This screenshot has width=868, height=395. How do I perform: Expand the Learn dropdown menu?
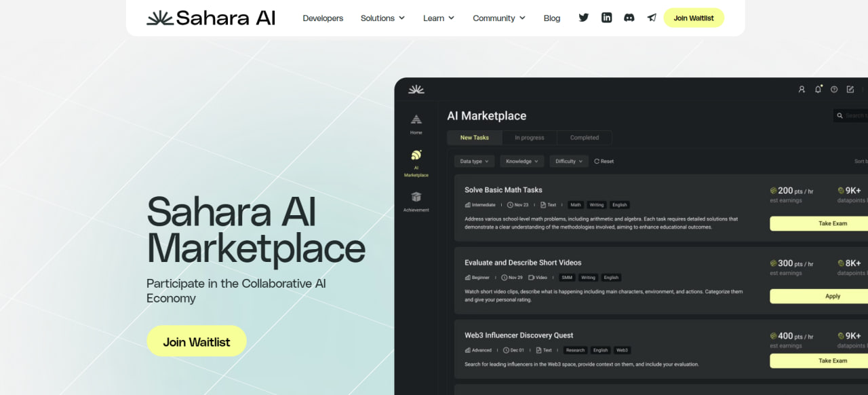(x=439, y=18)
